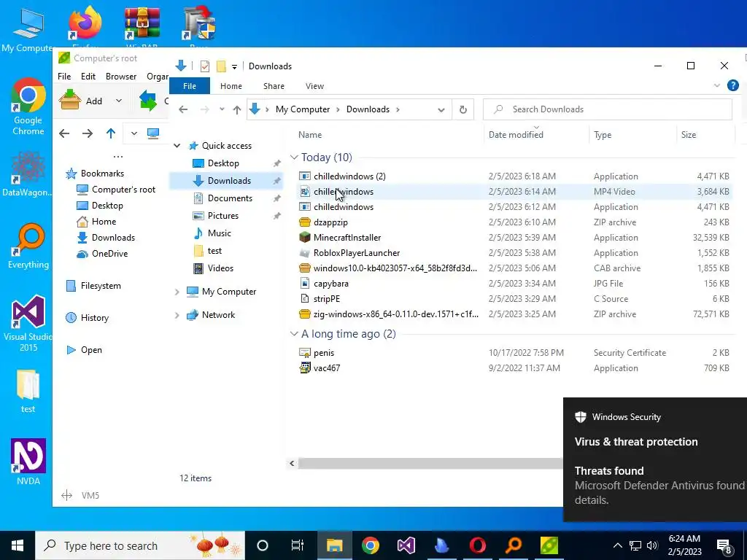Open My Computer desktop icon
This screenshot has width=747, height=560.
tap(28, 31)
